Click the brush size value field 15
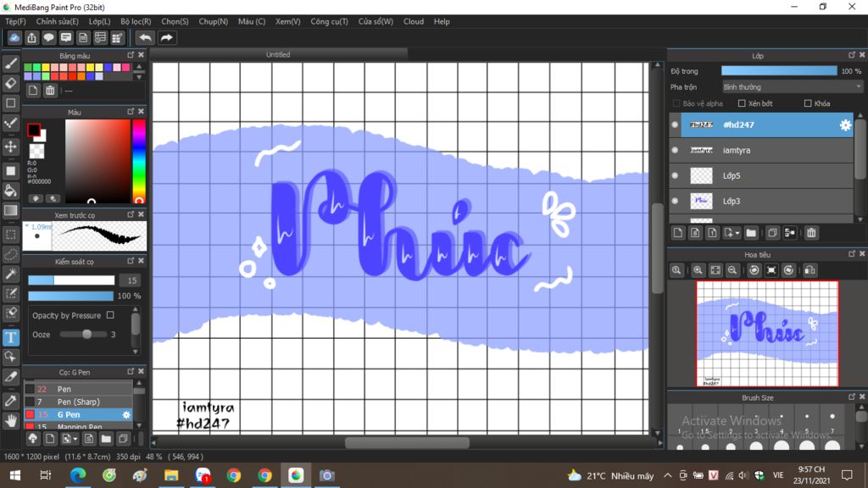Viewport: 868px width, 488px height. (131, 280)
